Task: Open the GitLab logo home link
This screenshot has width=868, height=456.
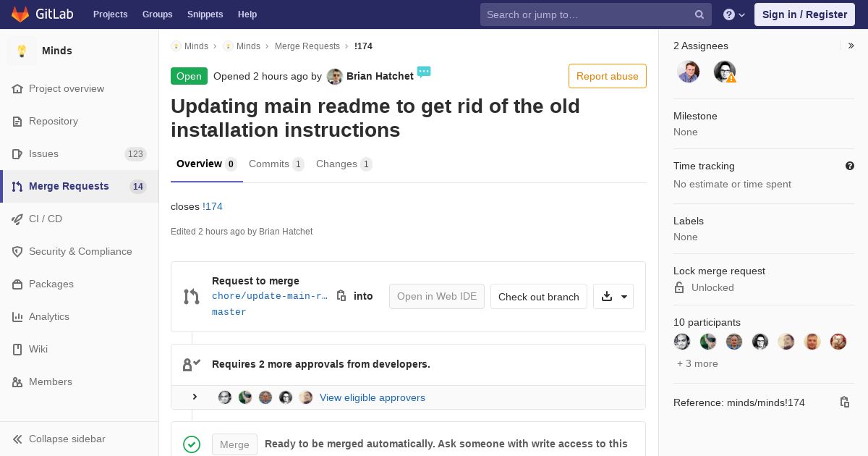Action: tap(41, 14)
